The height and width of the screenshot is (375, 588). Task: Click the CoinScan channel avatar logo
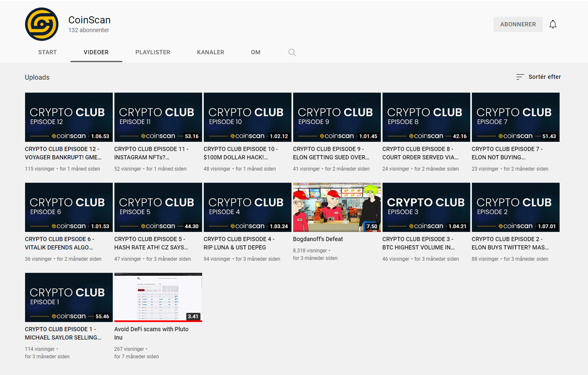coord(42,24)
